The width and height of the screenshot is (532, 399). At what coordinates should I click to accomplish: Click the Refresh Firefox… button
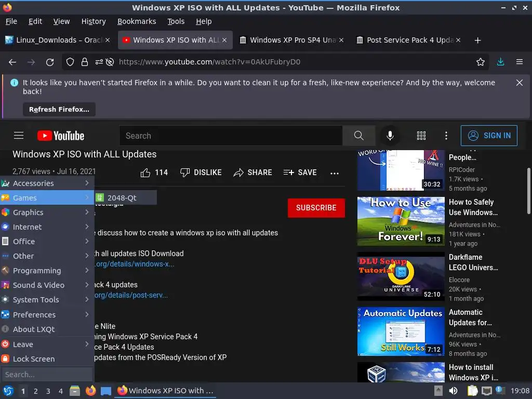(x=59, y=110)
